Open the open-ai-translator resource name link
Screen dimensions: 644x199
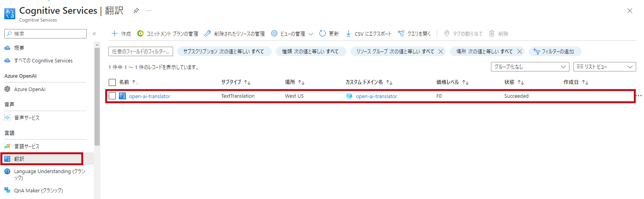click(x=150, y=96)
